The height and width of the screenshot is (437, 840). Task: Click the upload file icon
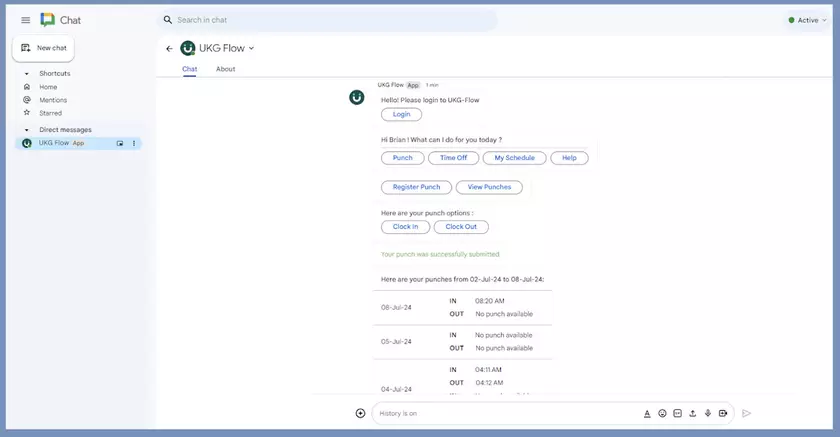point(693,413)
